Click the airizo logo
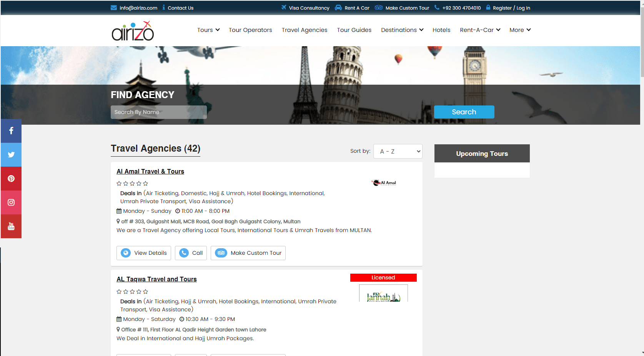 (133, 31)
